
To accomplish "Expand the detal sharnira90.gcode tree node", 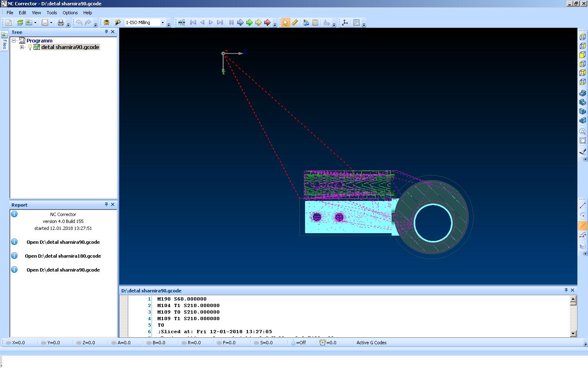I will [x=22, y=47].
